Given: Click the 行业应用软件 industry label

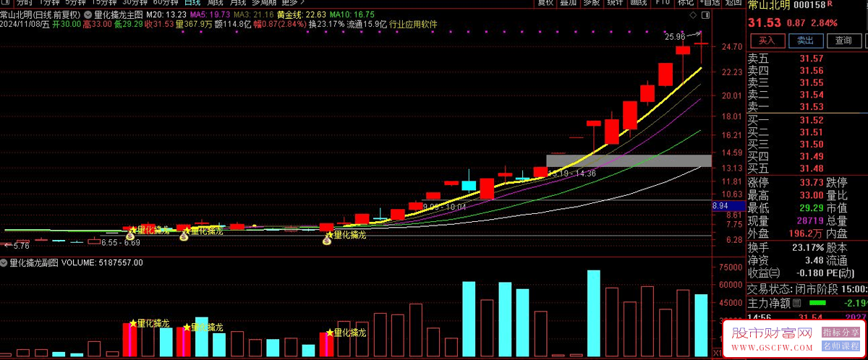Looking at the screenshot, I should [x=413, y=24].
